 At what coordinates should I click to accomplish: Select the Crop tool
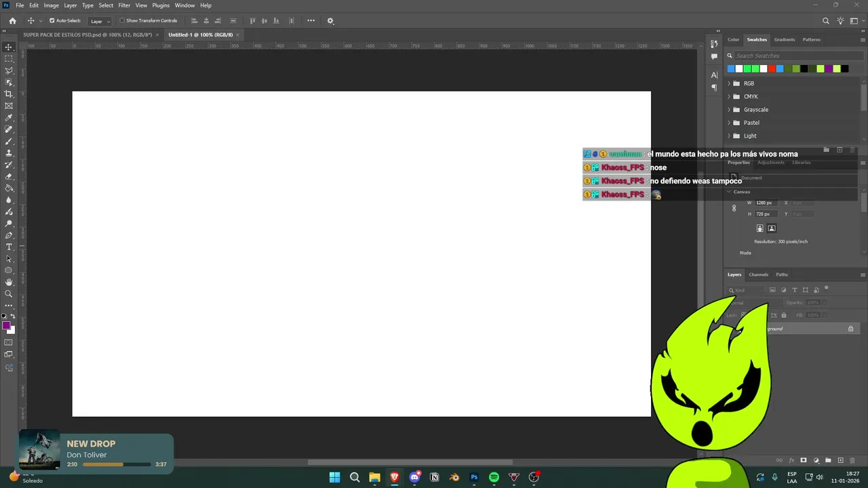tap(9, 94)
